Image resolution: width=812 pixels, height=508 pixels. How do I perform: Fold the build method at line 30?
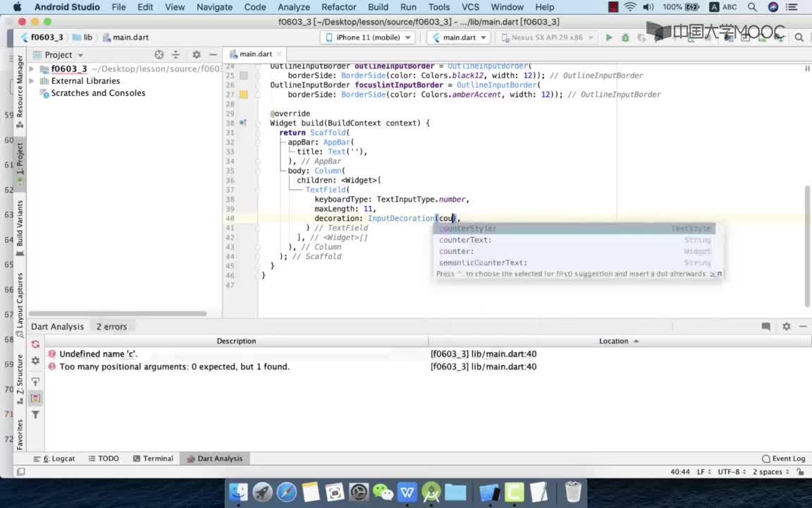click(x=257, y=123)
